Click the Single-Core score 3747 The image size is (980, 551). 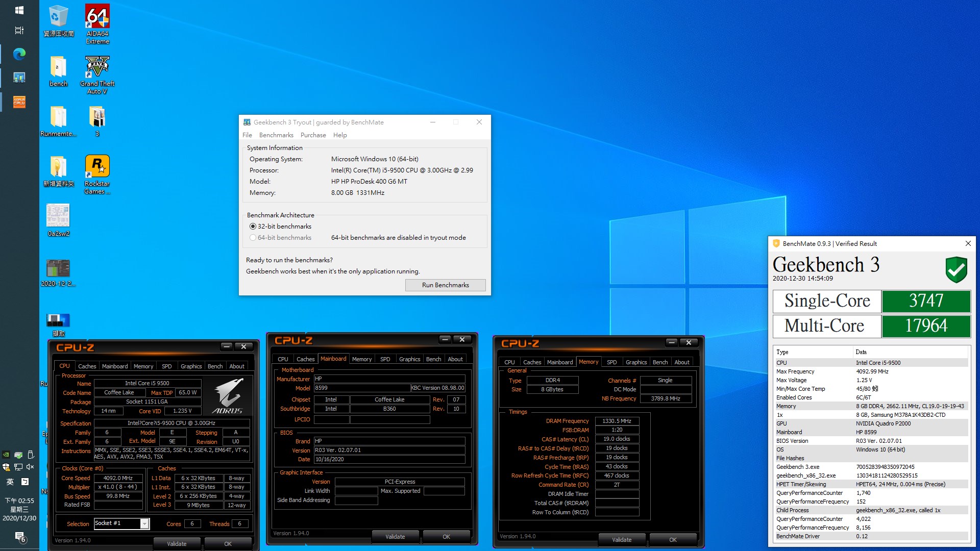(926, 301)
